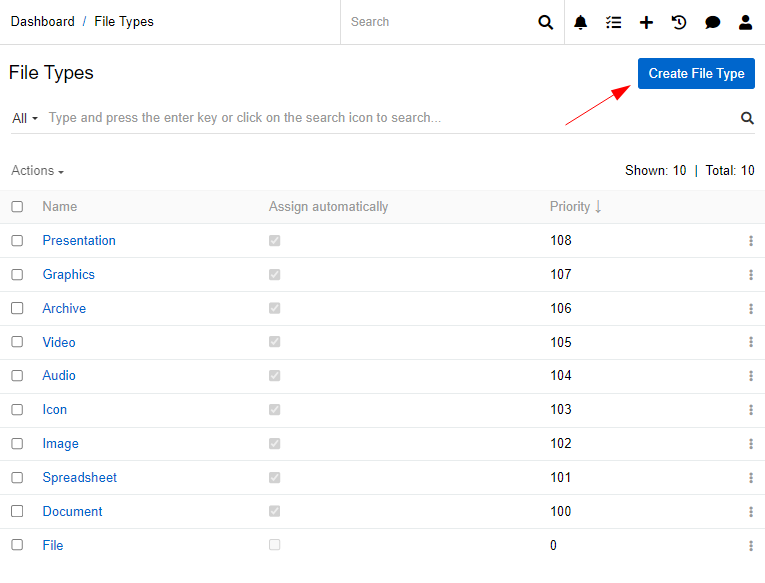
Task: Open row menu for Spreadsheet
Action: 751,478
